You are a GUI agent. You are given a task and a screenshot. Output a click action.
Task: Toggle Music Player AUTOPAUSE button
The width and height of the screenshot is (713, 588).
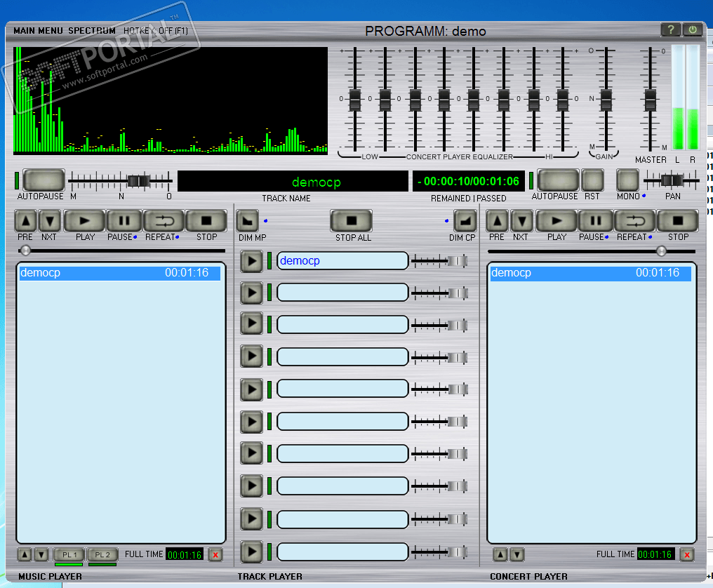[x=44, y=180]
